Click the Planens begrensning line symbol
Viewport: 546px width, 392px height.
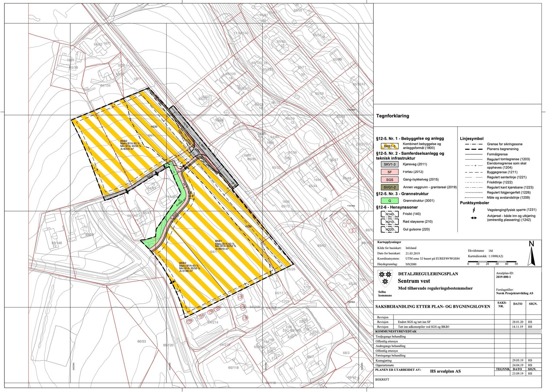(x=473, y=149)
